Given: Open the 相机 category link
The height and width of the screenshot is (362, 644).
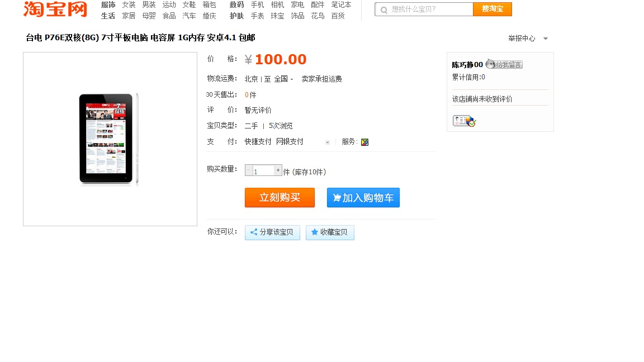Looking at the screenshot, I should tap(277, 4).
